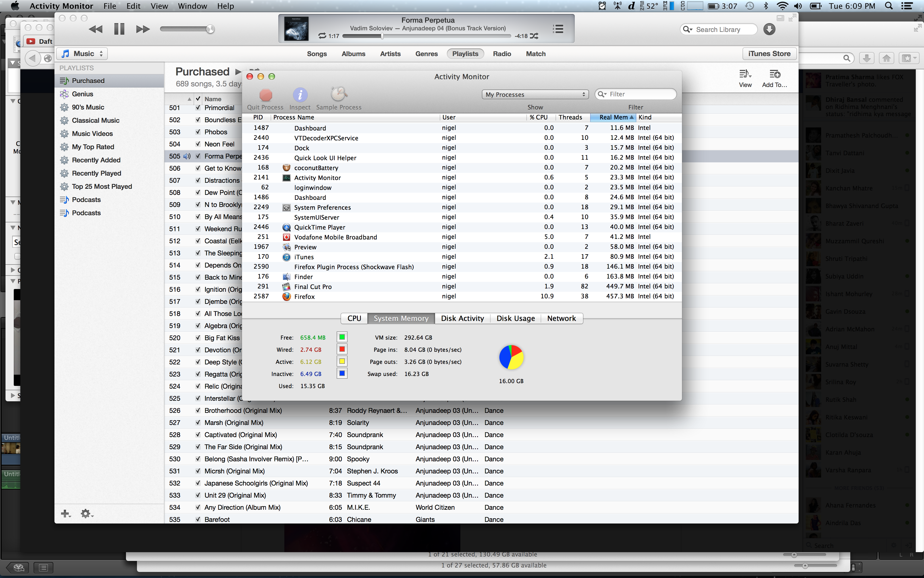924x578 pixels.
Task: Select the Songs view in iTunes
Action: [317, 54]
